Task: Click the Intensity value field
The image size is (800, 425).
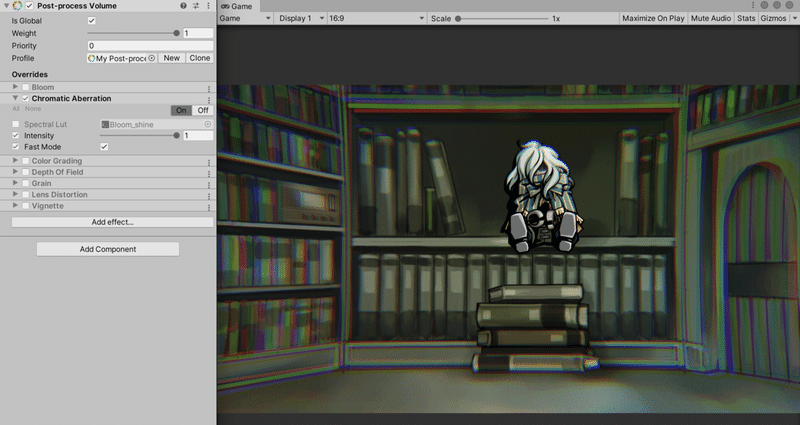Action: 198,136
